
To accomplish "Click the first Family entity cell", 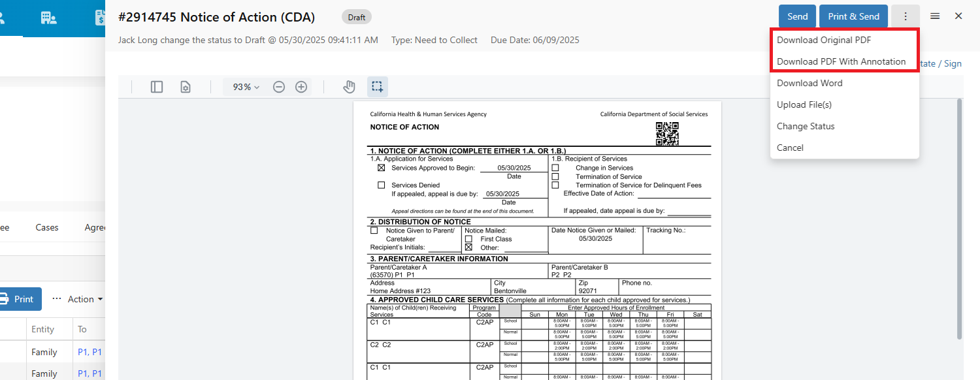I will 44,352.
